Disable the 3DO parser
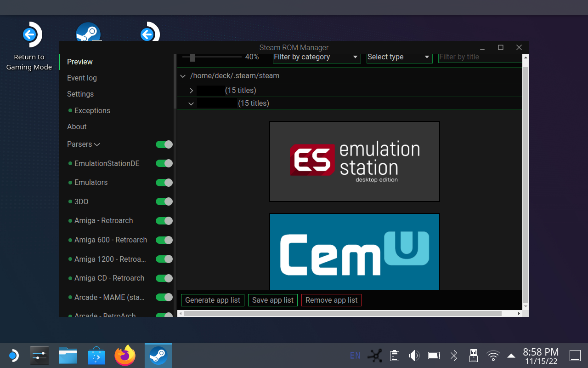The height and width of the screenshot is (368, 588). click(164, 201)
